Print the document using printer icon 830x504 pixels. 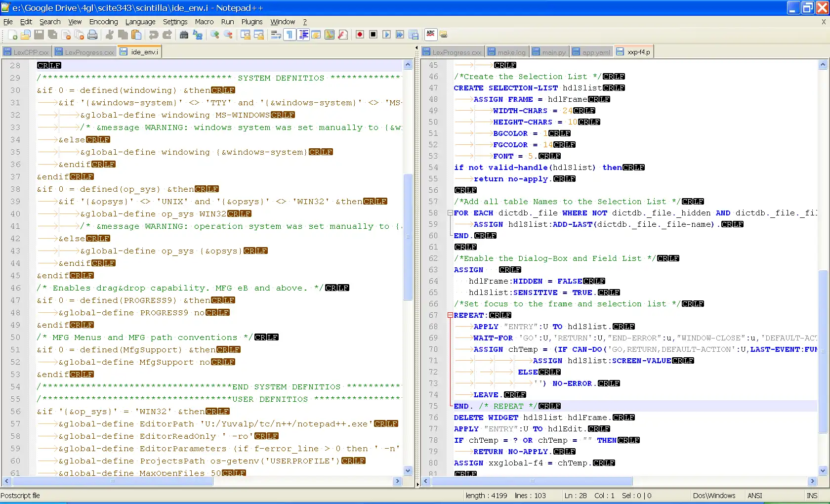tap(92, 35)
